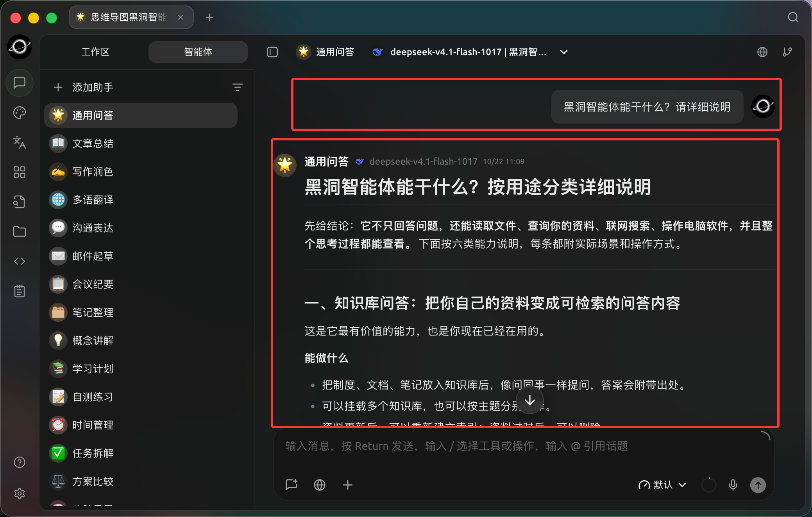812x517 pixels.
Task: Close the 思维导图黑洞智能 tab
Action: 181,17
